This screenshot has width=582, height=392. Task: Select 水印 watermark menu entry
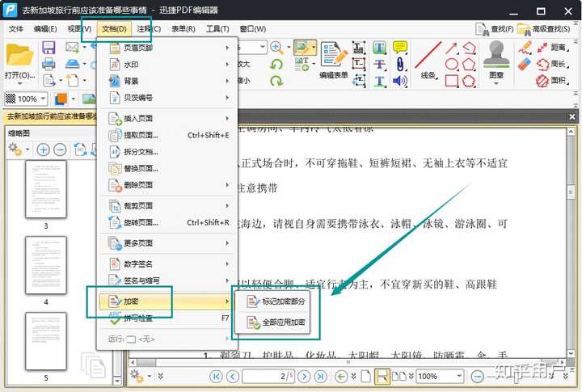tap(167, 64)
